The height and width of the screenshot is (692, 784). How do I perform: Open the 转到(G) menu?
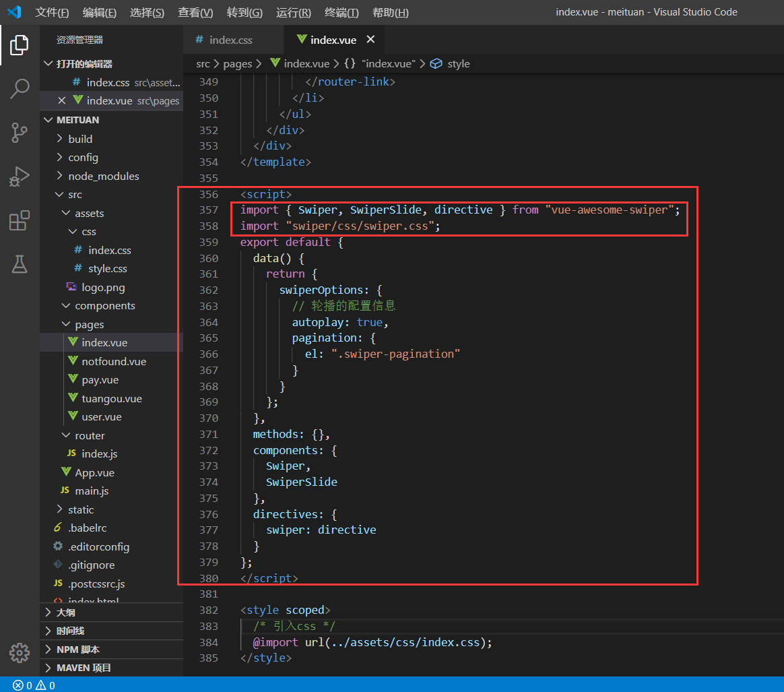click(244, 13)
